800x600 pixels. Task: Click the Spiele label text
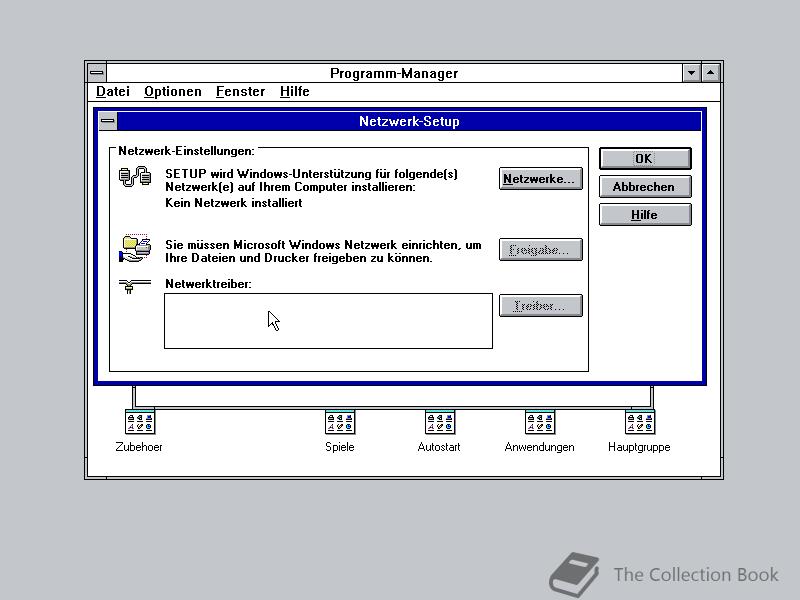[x=340, y=447]
